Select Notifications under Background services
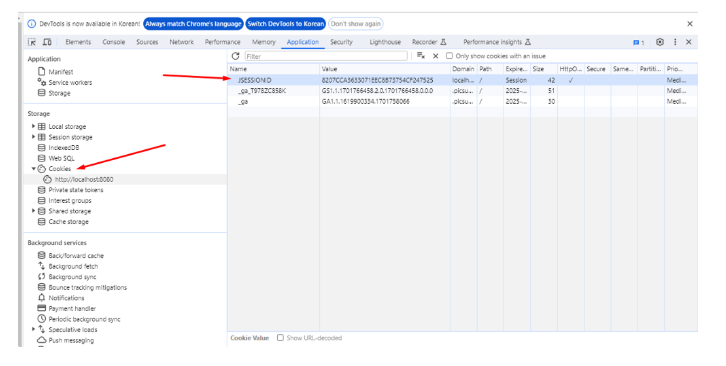Viewport: 726px width, 366px height. tap(66, 298)
